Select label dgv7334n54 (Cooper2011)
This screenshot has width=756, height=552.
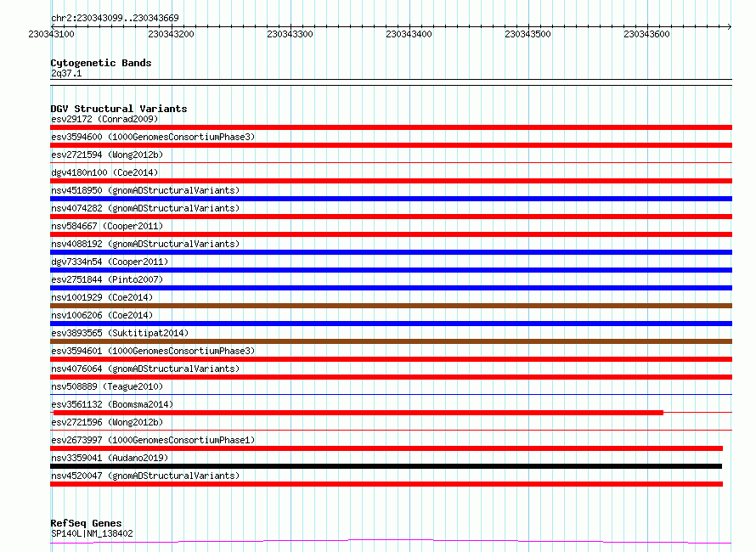(110, 262)
